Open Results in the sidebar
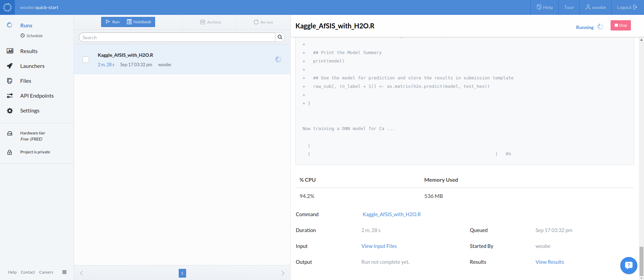Screen dimensions: 644x280 [x=29, y=51]
